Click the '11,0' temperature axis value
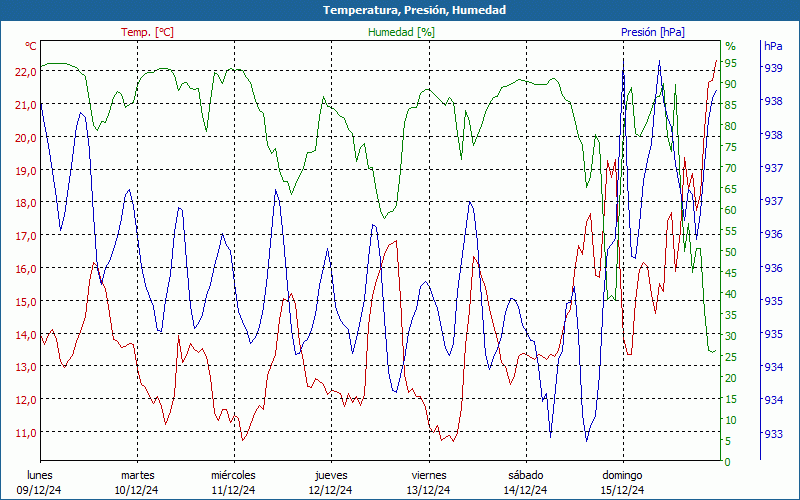The image size is (800, 500). 26,433
